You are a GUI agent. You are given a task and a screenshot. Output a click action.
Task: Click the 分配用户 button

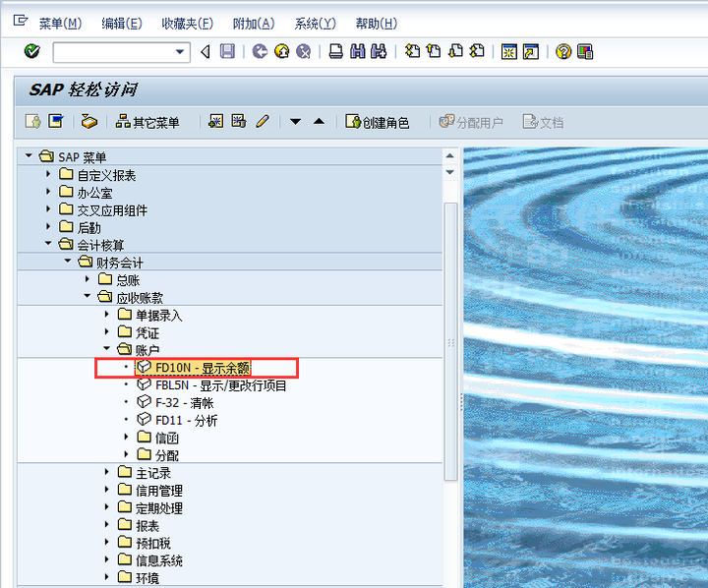(471, 122)
